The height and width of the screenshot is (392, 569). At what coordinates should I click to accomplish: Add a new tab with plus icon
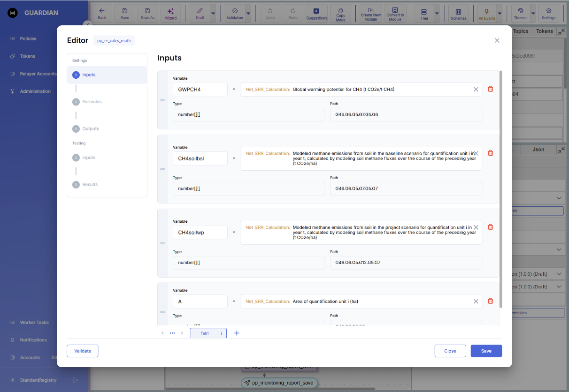(237, 333)
